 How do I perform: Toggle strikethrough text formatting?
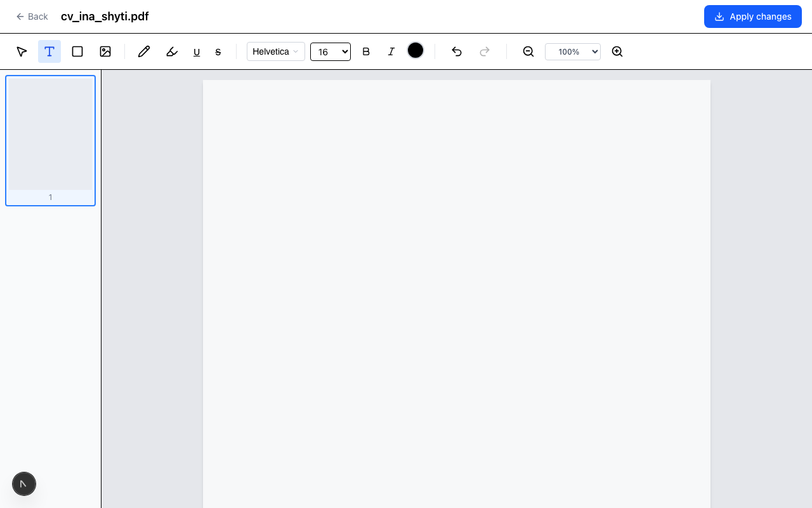coord(218,52)
